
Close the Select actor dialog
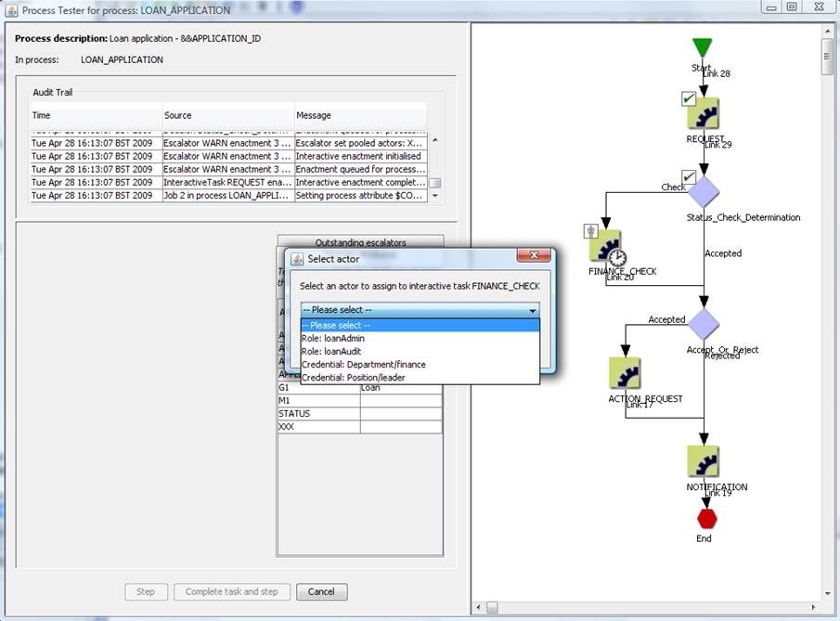(533, 259)
